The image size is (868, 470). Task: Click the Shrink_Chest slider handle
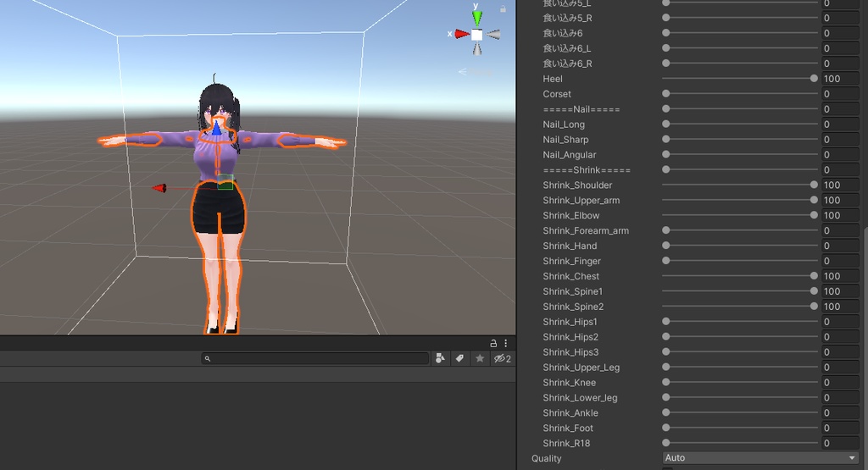(x=814, y=276)
